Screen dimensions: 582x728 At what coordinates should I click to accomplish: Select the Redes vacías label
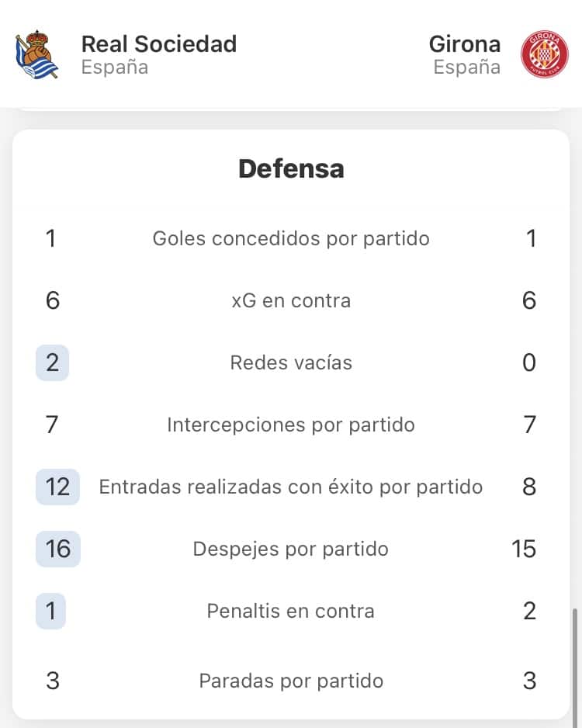pos(291,362)
